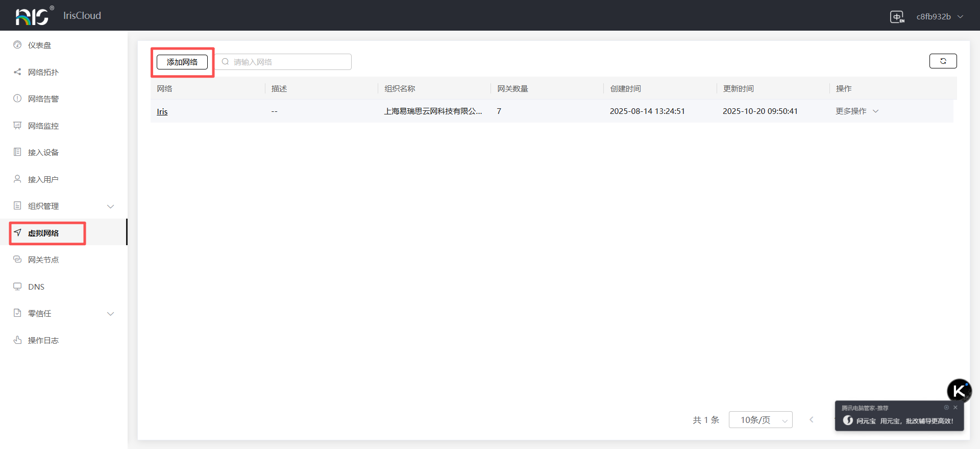Go to 网关节点 in sidebar

tap(43, 260)
